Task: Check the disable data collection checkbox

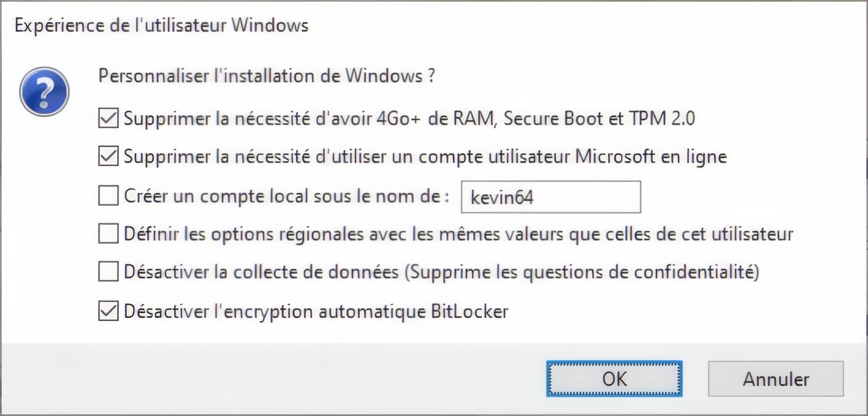Action: (x=108, y=272)
